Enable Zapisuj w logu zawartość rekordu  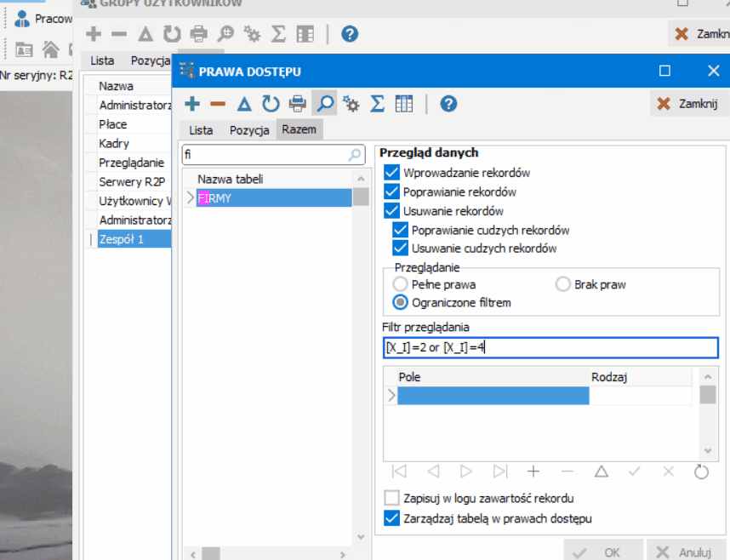(391, 498)
